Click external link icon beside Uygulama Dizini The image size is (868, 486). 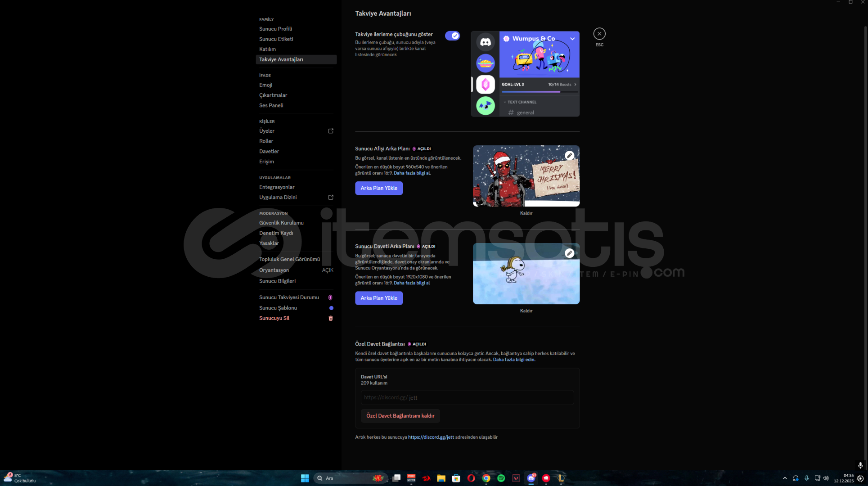331,197
